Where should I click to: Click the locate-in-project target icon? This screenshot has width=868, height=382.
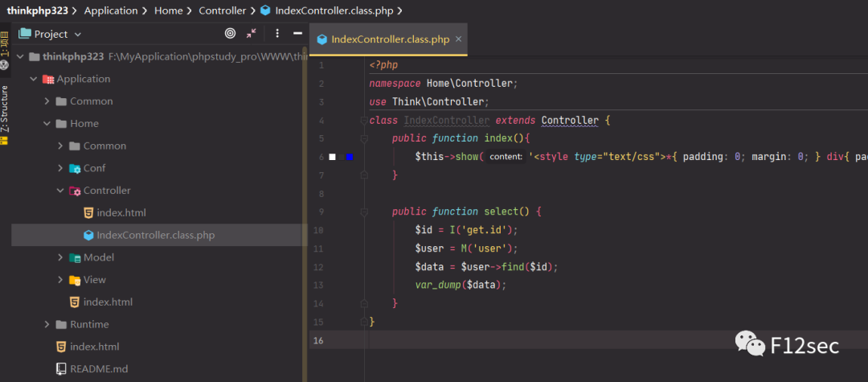point(231,34)
